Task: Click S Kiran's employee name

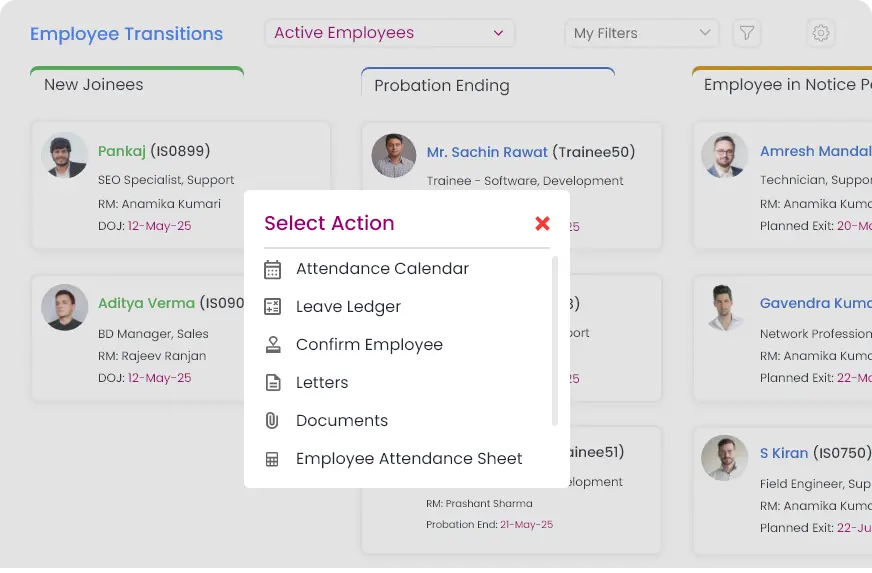Action: tap(783, 453)
